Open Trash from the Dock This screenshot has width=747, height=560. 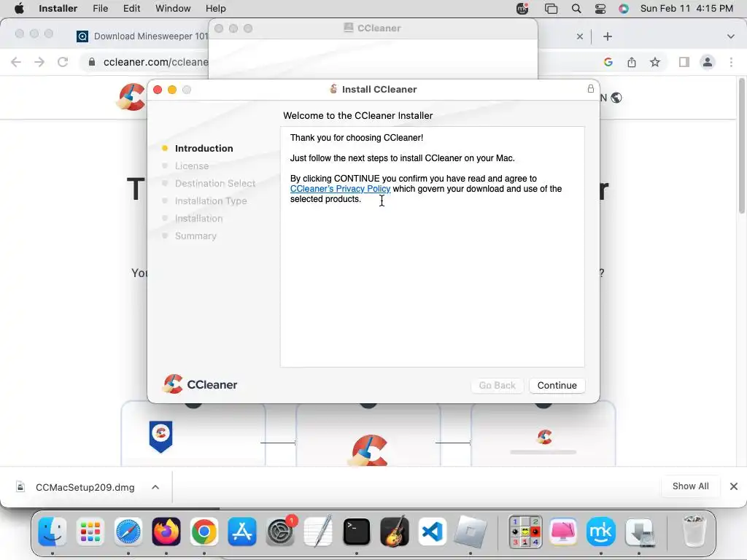(693, 531)
